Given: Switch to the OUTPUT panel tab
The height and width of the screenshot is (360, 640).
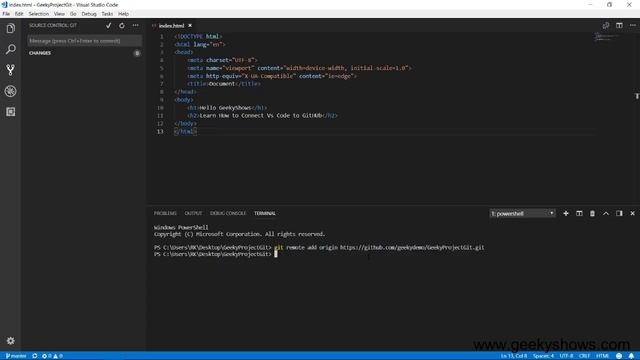Looking at the screenshot, I should click(x=193, y=213).
